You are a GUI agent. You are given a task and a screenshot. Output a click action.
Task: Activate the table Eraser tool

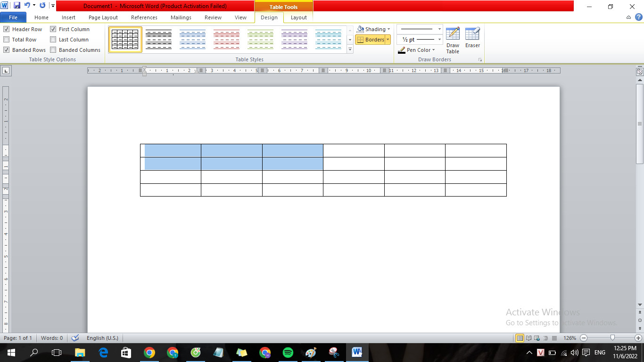point(472,38)
